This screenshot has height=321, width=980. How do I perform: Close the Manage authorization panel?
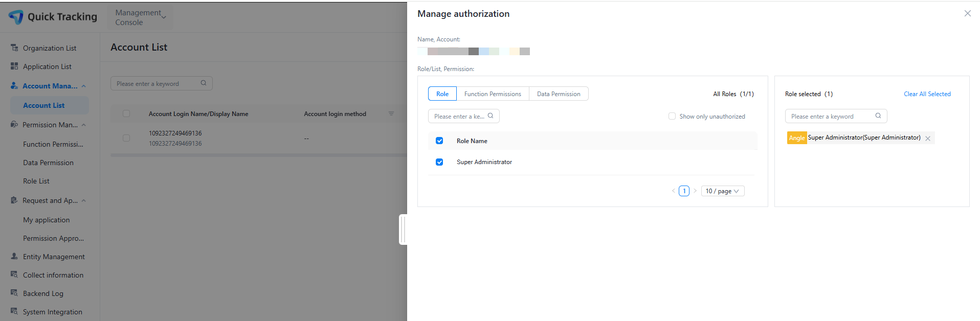pos(968,13)
